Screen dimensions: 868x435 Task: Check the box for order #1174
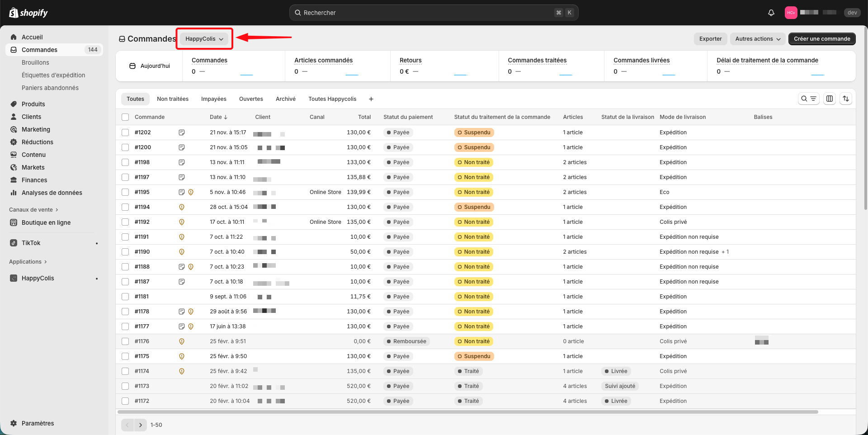click(x=125, y=371)
